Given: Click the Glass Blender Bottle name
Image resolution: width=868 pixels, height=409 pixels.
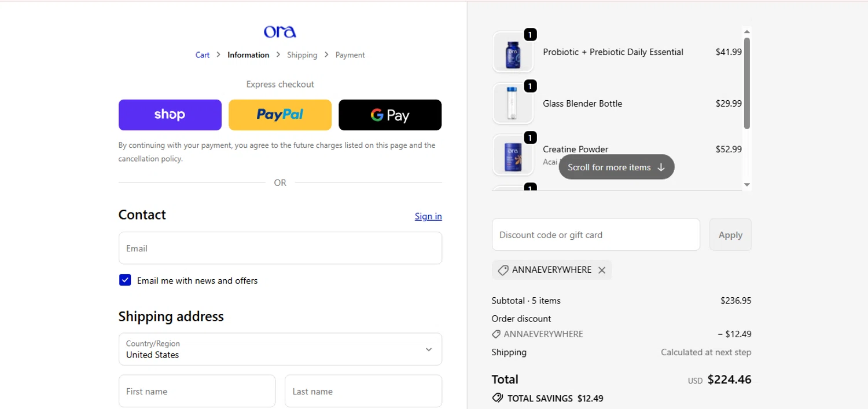Looking at the screenshot, I should (x=583, y=104).
